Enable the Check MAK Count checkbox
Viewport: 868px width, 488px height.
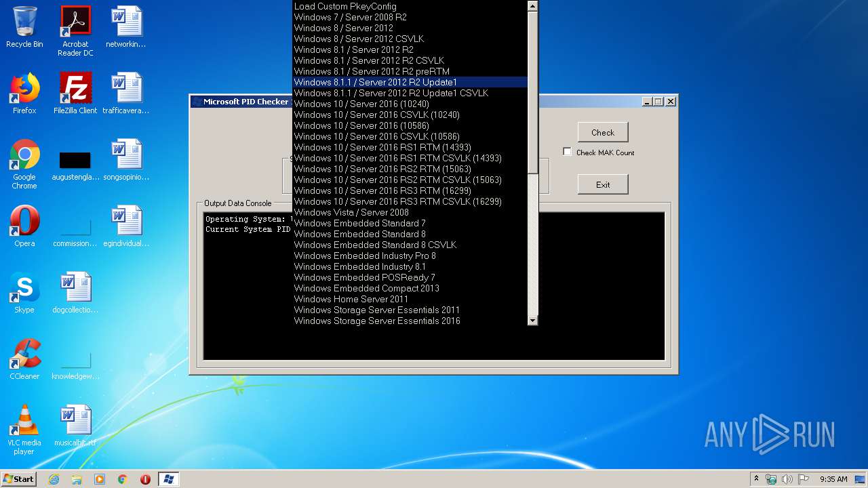(x=568, y=152)
